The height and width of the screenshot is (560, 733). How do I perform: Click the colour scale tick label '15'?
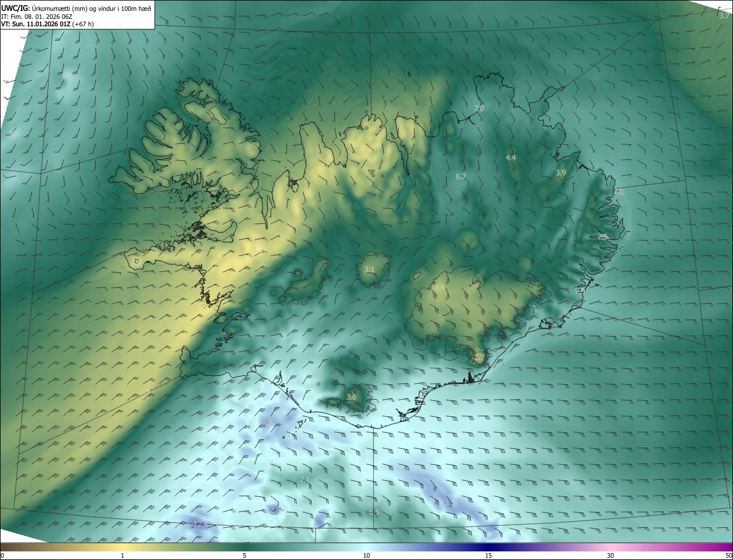488,555
